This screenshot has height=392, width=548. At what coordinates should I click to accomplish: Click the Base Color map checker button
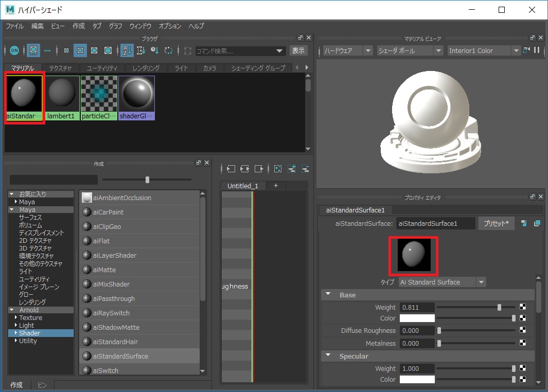pos(523,318)
